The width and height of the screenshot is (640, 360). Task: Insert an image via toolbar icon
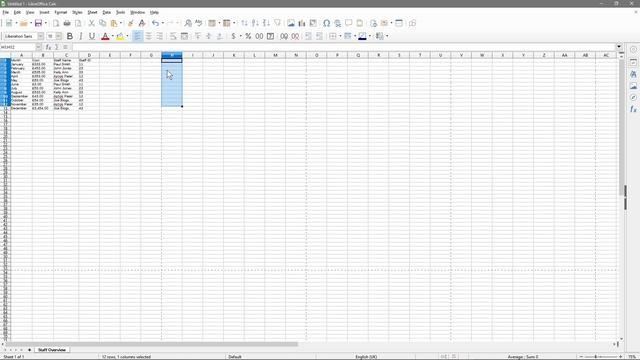[x=291, y=23]
